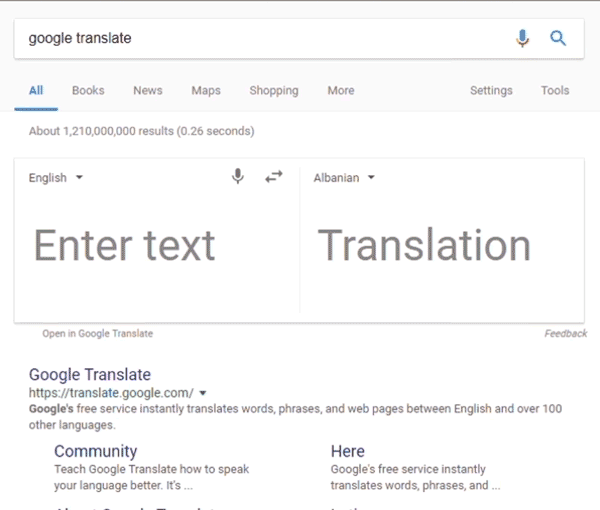Start voice search from the search bar microphone

(x=522, y=38)
